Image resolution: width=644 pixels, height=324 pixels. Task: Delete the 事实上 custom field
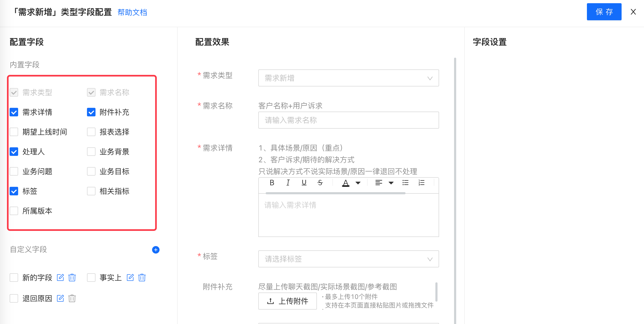(142, 278)
